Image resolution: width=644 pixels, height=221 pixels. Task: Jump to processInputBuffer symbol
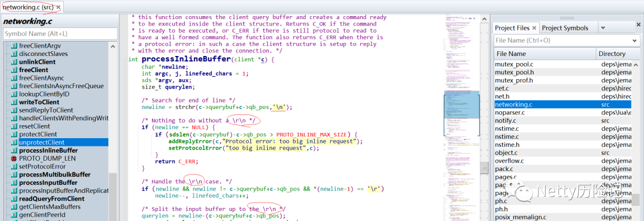48,182
